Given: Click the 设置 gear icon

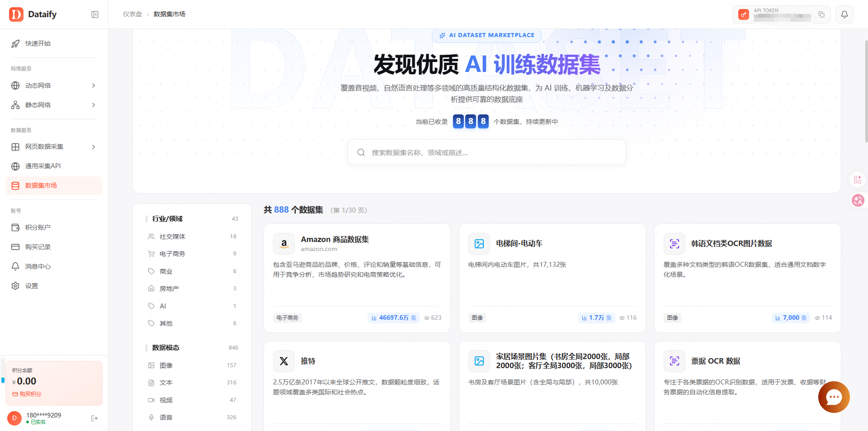Looking at the screenshot, I should click(x=15, y=286).
